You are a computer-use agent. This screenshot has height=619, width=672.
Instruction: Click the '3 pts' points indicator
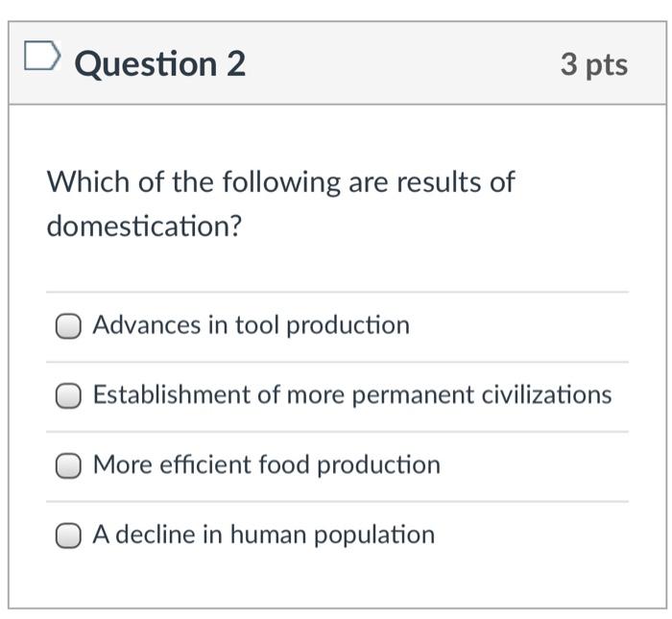point(593,64)
